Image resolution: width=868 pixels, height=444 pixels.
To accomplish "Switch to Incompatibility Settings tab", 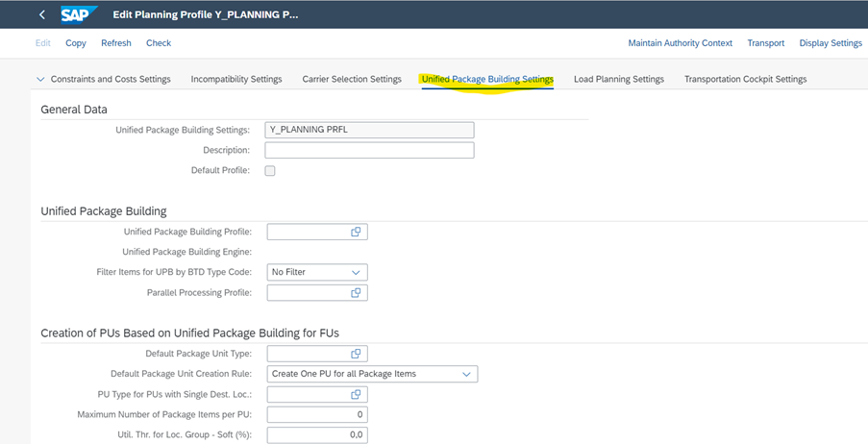I will [236, 80].
